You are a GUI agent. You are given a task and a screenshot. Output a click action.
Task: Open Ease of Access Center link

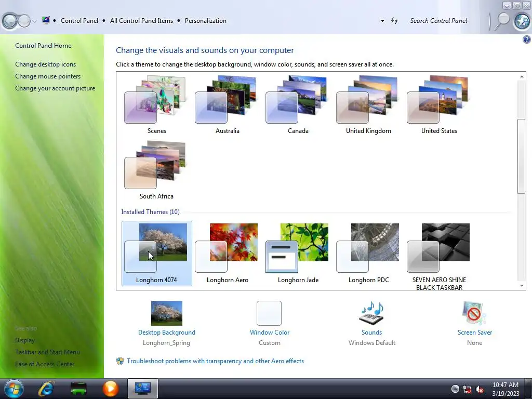point(45,364)
